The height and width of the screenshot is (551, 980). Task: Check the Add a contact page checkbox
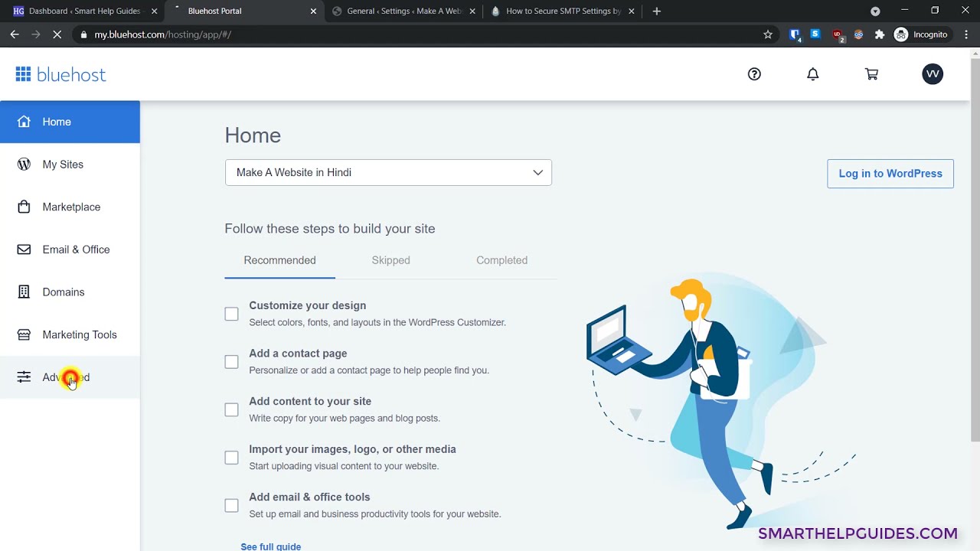click(x=231, y=362)
